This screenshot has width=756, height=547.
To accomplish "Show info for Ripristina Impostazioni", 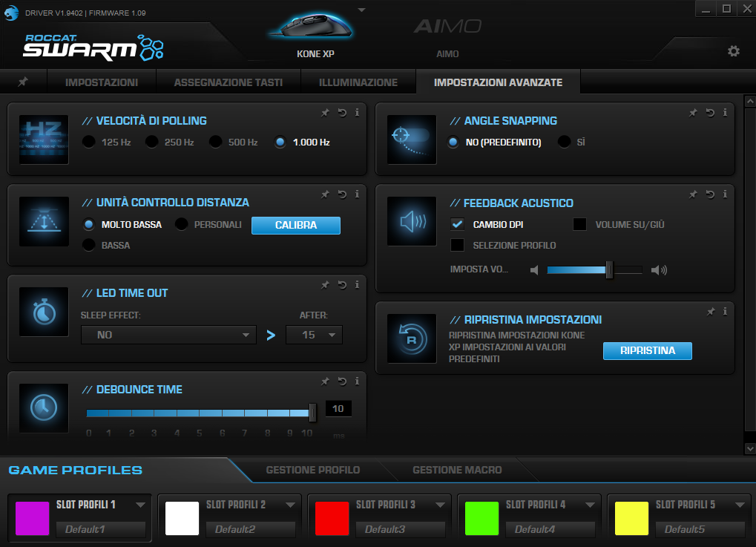I will tap(725, 311).
